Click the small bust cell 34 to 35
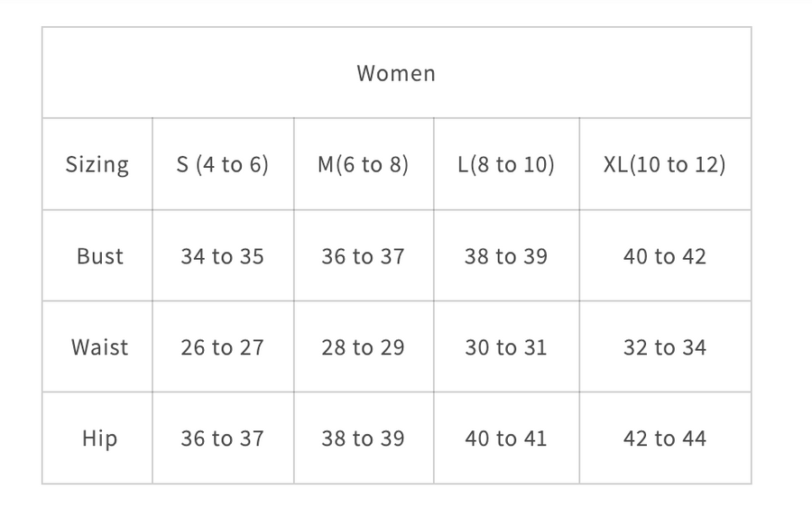The image size is (812, 526). [x=222, y=256]
